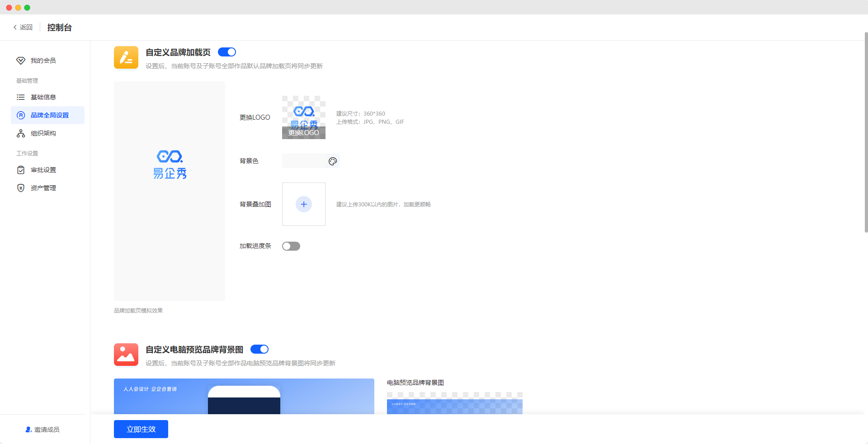868x444 pixels.
Task: Click the 品牌加载页模拟效果 caption
Action: (138, 311)
